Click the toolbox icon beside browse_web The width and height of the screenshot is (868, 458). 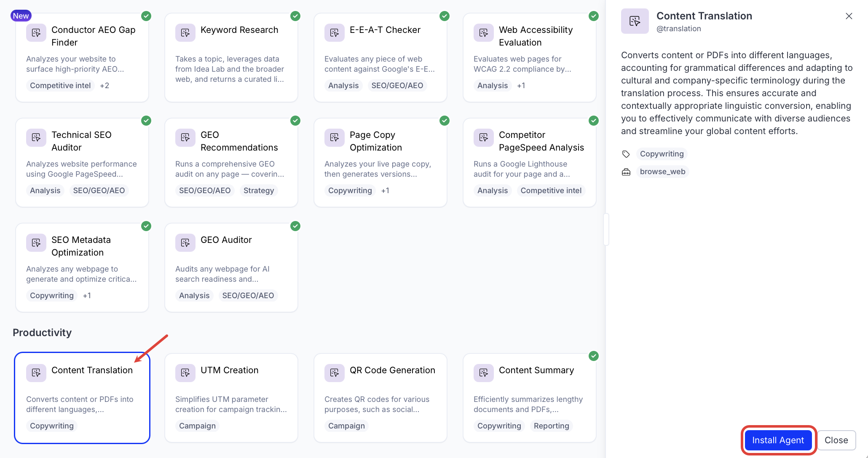tap(626, 172)
